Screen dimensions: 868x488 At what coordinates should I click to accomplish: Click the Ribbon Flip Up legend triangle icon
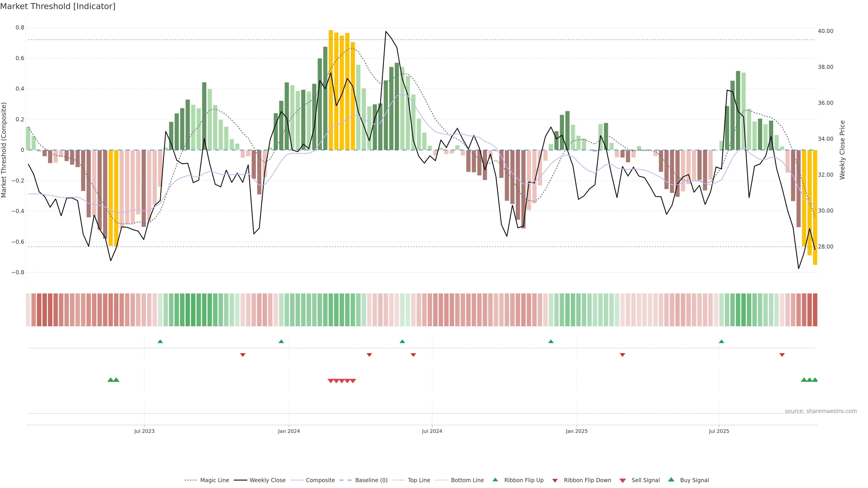[495, 480]
